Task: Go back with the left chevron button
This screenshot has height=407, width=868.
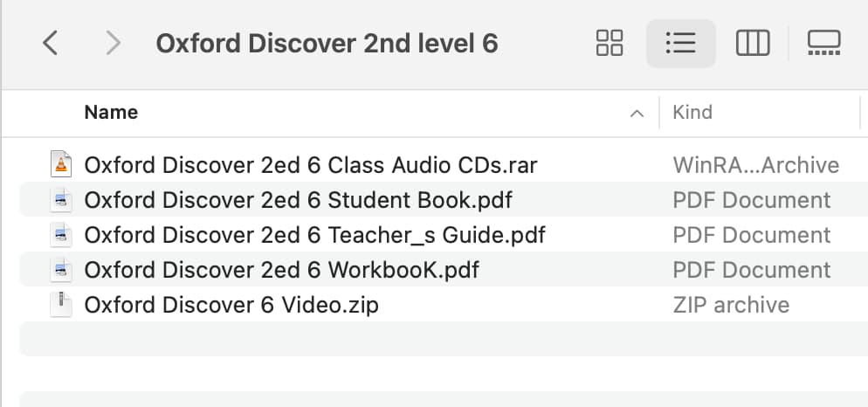Action: pos(51,43)
